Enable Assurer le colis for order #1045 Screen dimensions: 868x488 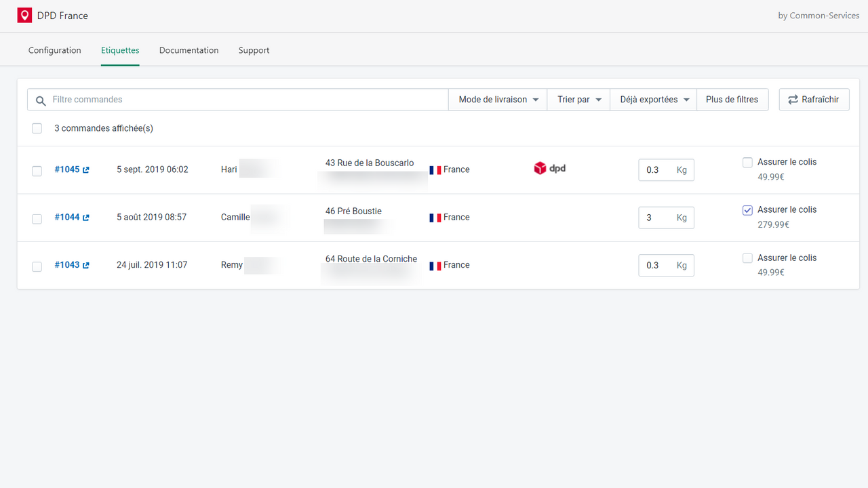747,162
